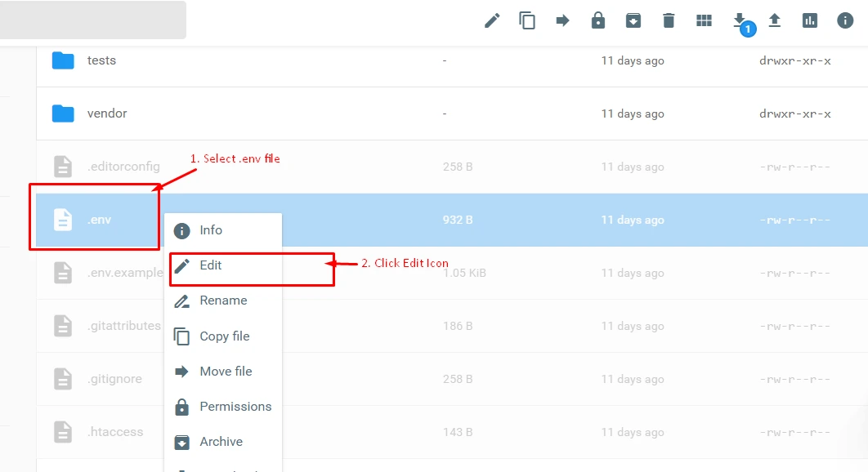Click the move arrow icon in toolbar
This screenshot has width=868, height=472.
tap(562, 20)
